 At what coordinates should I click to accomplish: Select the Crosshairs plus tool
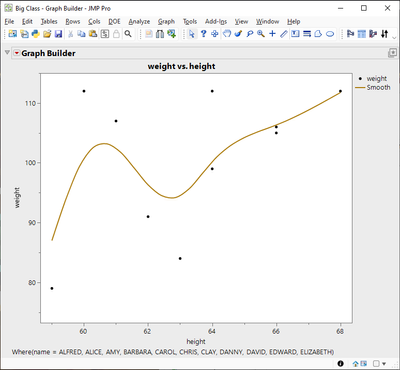tap(272, 34)
